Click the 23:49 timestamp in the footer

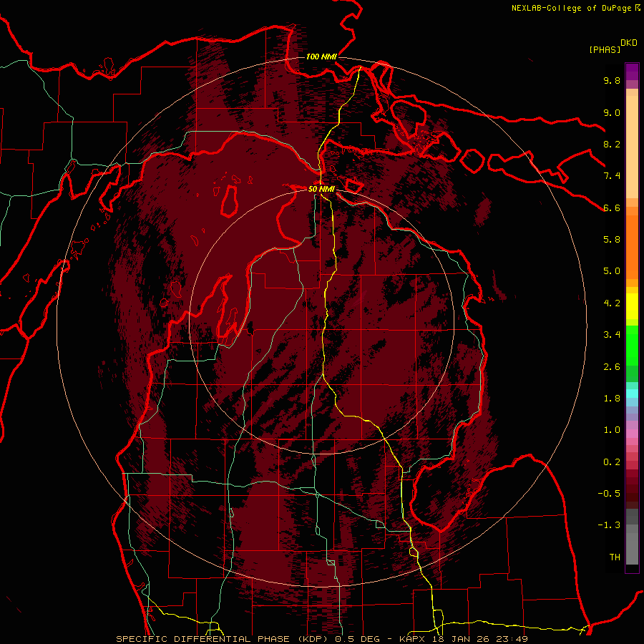coord(512,639)
